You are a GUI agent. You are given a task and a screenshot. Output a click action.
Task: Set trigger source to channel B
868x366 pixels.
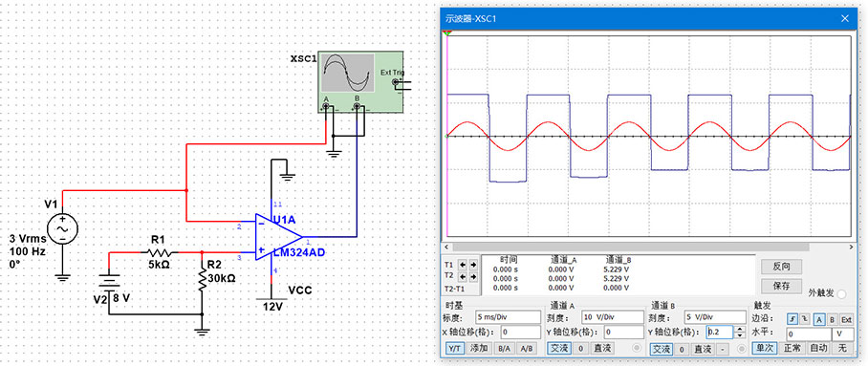832,320
